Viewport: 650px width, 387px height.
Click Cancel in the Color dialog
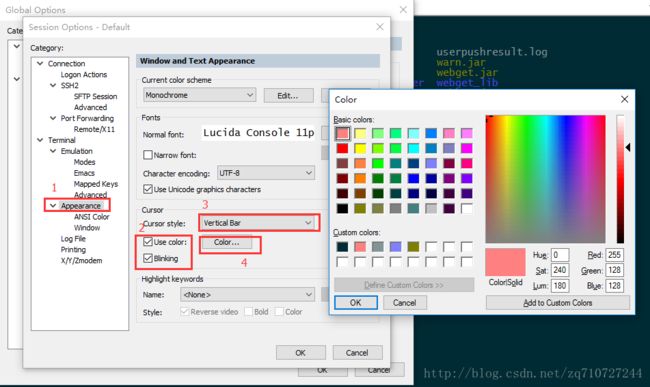click(405, 302)
